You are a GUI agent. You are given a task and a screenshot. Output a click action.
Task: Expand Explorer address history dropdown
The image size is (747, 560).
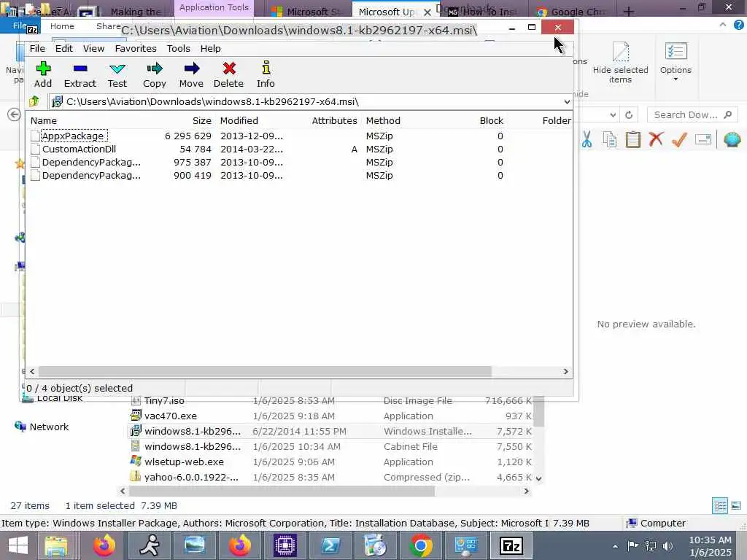click(613, 114)
